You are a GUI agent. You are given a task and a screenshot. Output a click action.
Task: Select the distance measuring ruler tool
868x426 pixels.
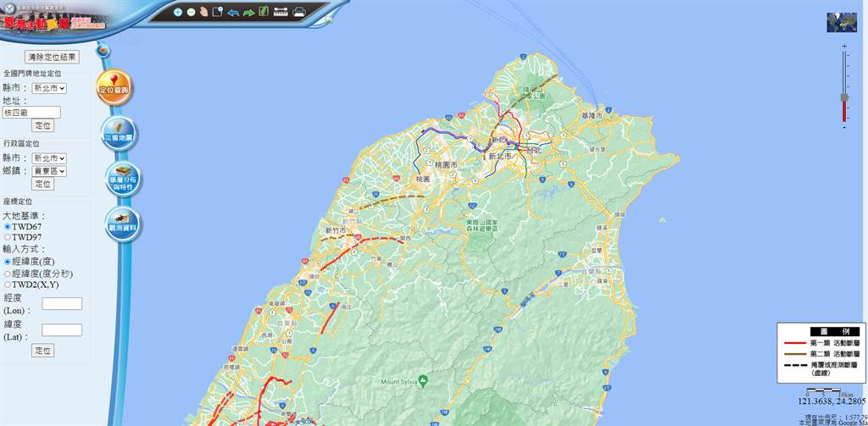click(281, 12)
